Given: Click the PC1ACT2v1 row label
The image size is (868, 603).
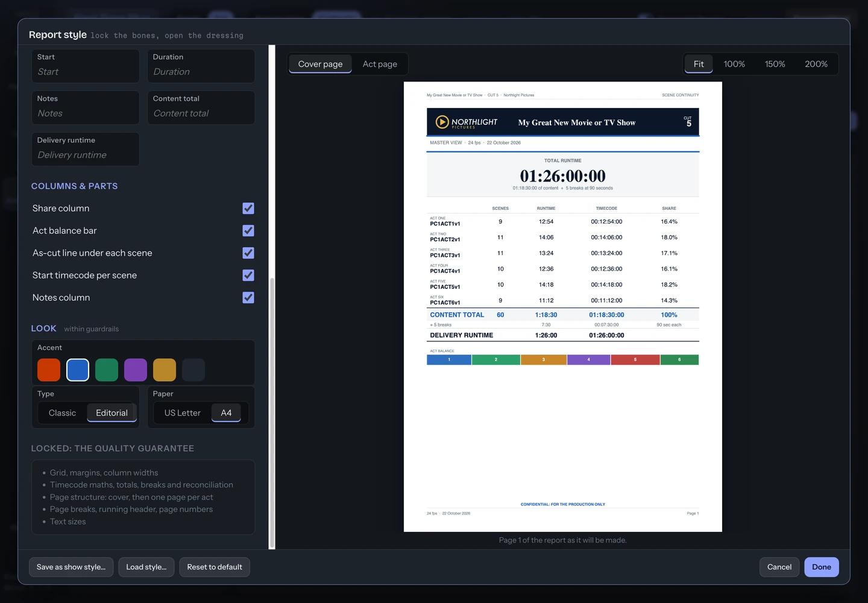Looking at the screenshot, I should [445, 239].
